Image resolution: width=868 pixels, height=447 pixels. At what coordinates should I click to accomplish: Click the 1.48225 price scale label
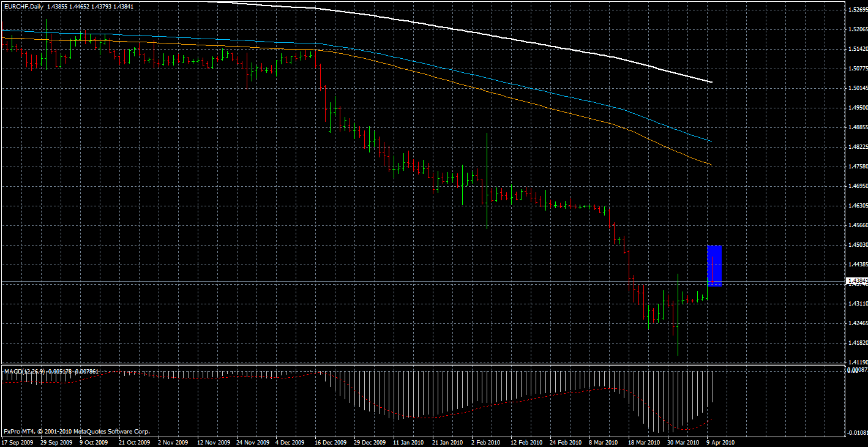point(858,147)
